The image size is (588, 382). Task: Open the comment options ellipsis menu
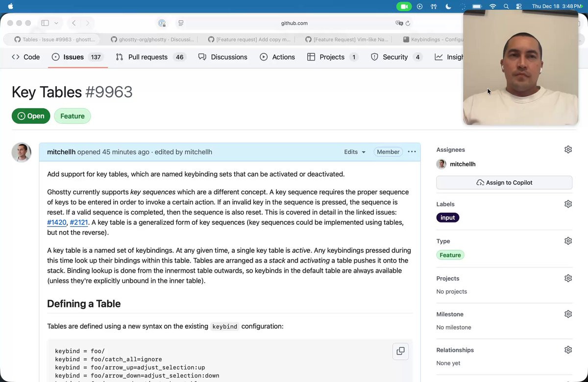pos(412,152)
